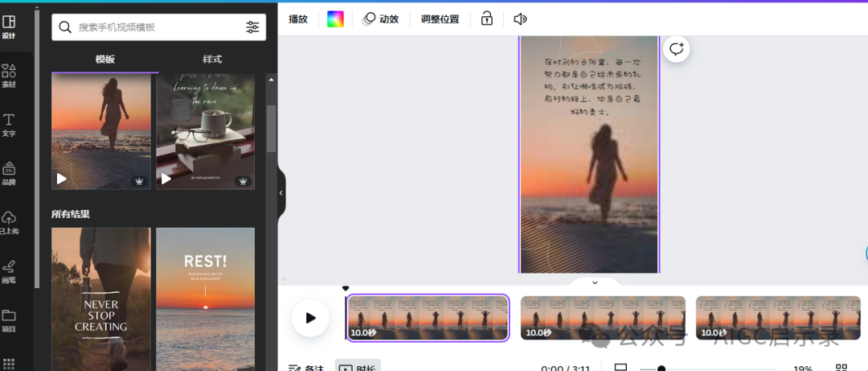The width and height of the screenshot is (868, 371).
Task: Click the timeline playhead marker
Action: tap(346, 288)
